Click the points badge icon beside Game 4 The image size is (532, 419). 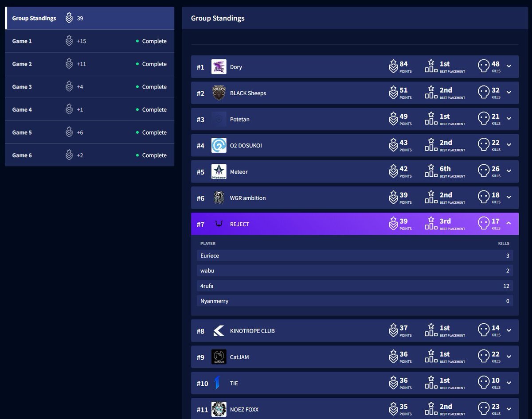69,109
